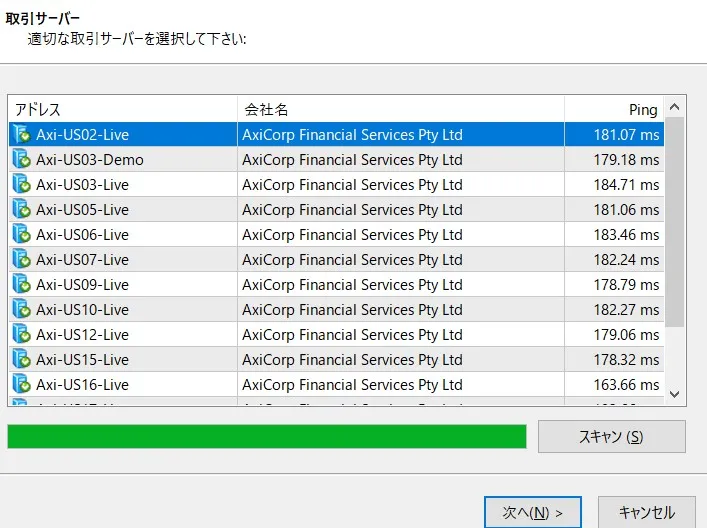Cancel the dialog with キャンセル

(x=647, y=512)
